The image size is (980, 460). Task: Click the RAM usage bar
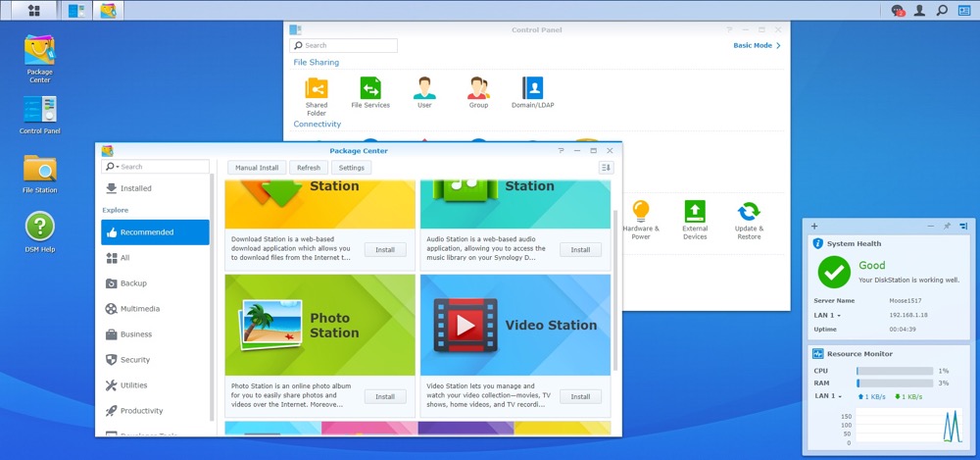click(895, 383)
